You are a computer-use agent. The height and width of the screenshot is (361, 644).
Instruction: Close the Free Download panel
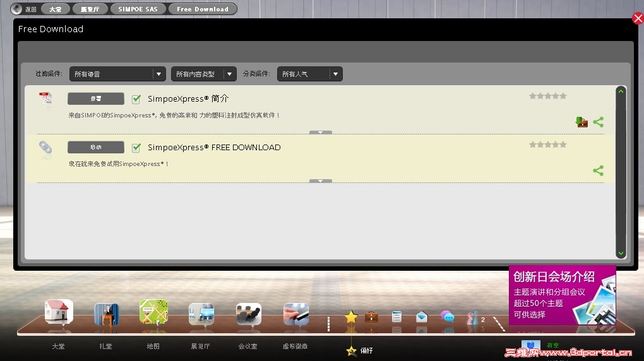point(638,18)
